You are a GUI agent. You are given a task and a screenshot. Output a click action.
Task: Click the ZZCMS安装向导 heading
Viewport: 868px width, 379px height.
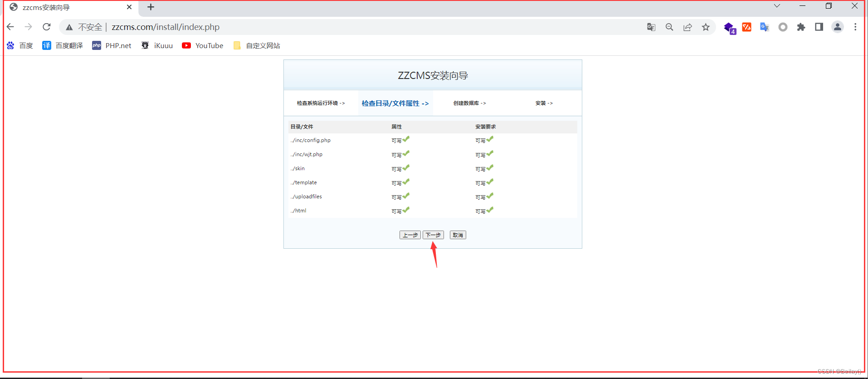(x=433, y=75)
